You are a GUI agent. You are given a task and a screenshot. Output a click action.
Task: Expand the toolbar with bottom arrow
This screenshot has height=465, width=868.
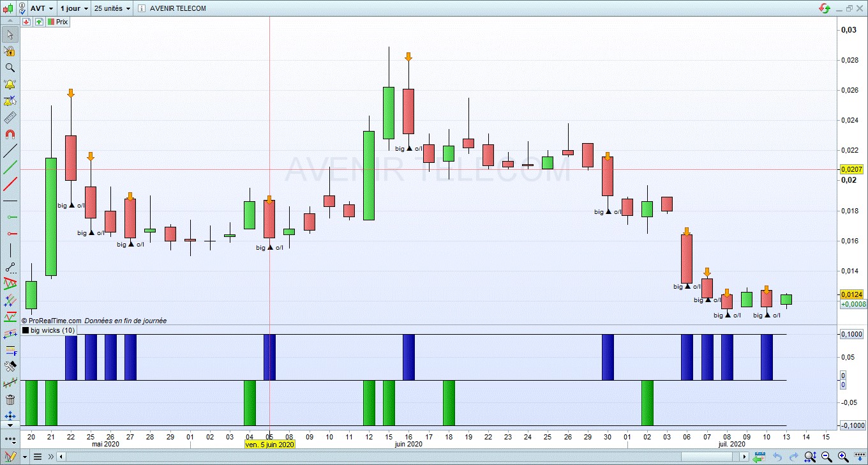[10, 425]
